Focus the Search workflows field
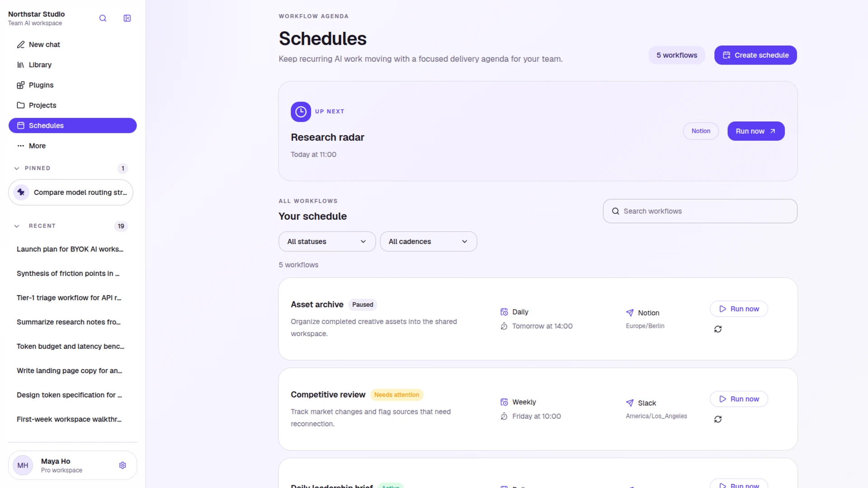Screen dimensions: 868x488 (700, 211)
